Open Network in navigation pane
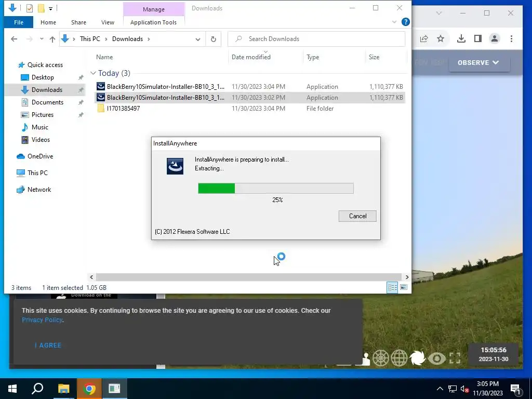Screen dimensions: 532x399 tap(39, 190)
